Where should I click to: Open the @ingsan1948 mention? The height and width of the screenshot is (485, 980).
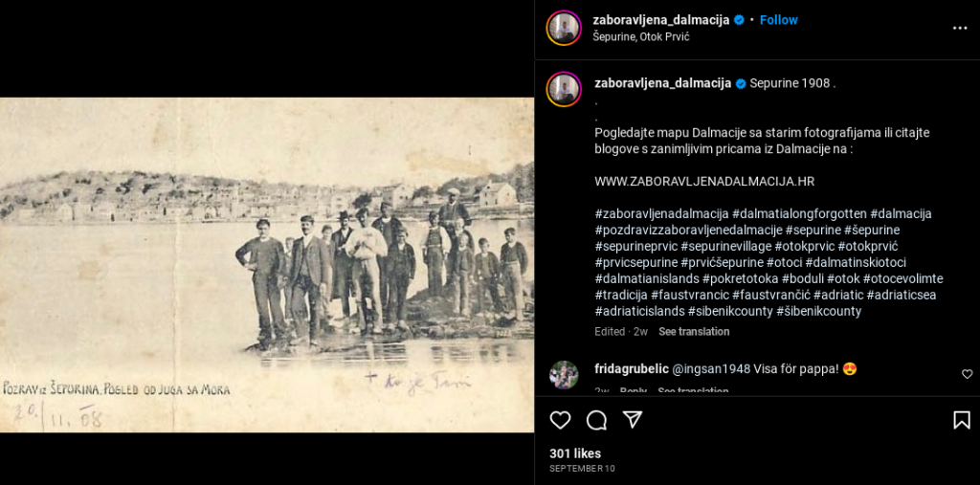(711, 368)
